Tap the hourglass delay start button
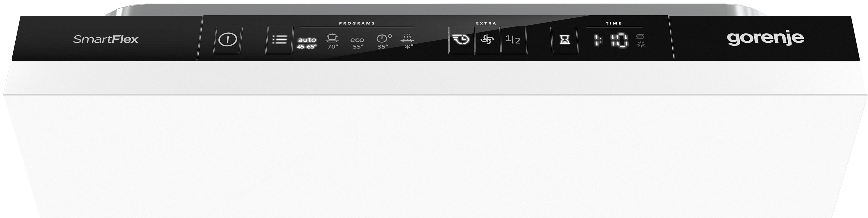This screenshot has width=868, height=218. [565, 40]
